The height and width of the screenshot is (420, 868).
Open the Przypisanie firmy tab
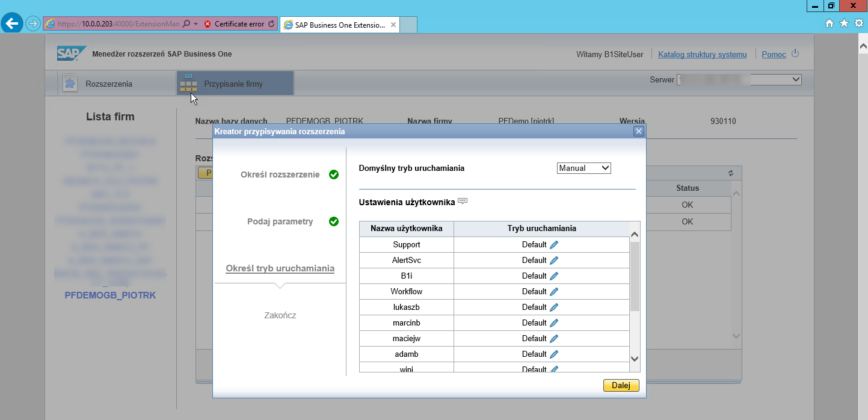(x=235, y=84)
